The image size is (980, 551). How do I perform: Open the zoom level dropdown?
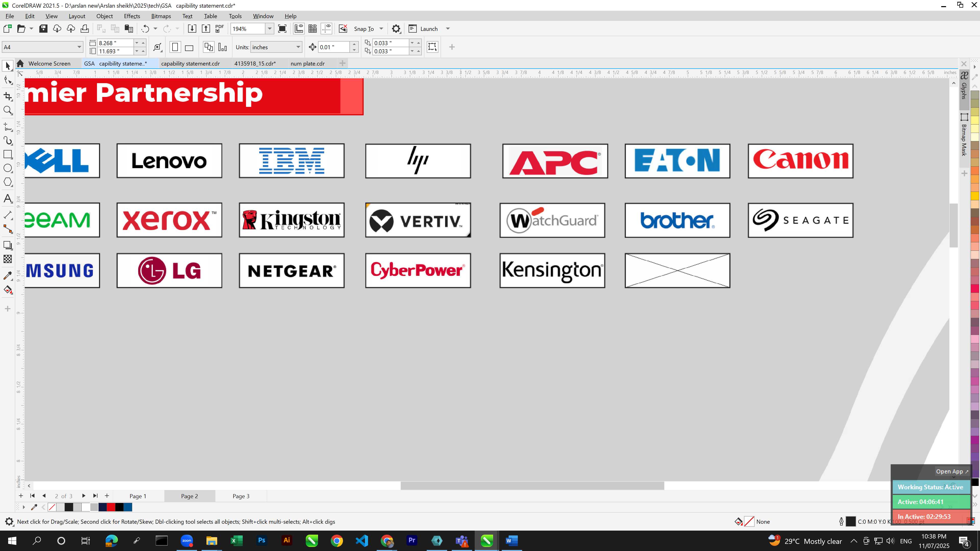pos(270,29)
